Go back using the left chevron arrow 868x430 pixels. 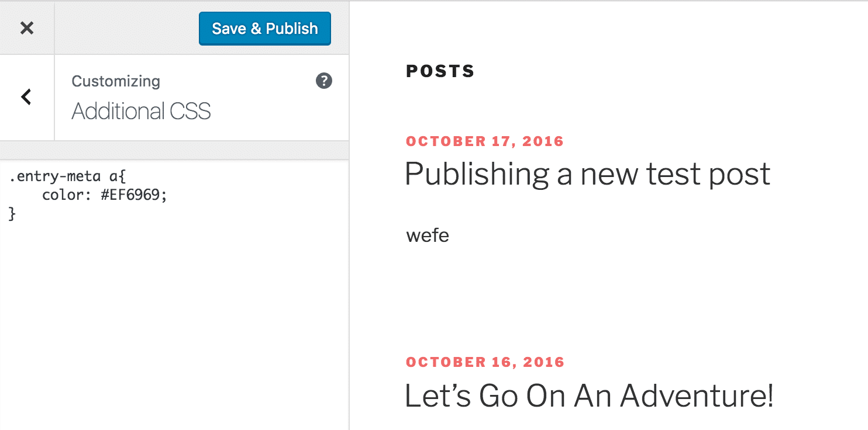(26, 97)
